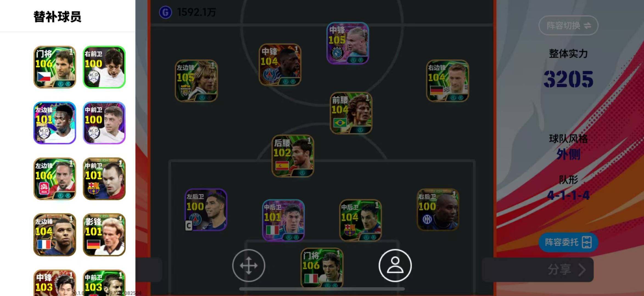Select substitute 100 right midfielder green card

point(104,67)
